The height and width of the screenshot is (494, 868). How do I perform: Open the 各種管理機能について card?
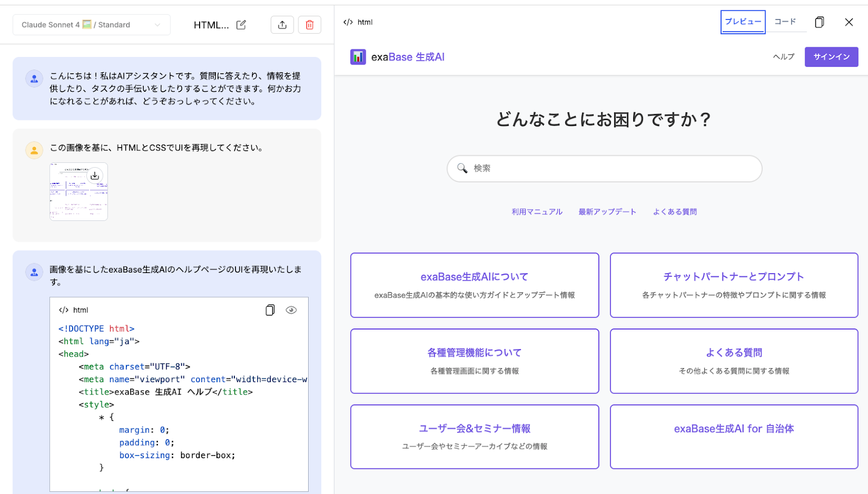pos(475,361)
